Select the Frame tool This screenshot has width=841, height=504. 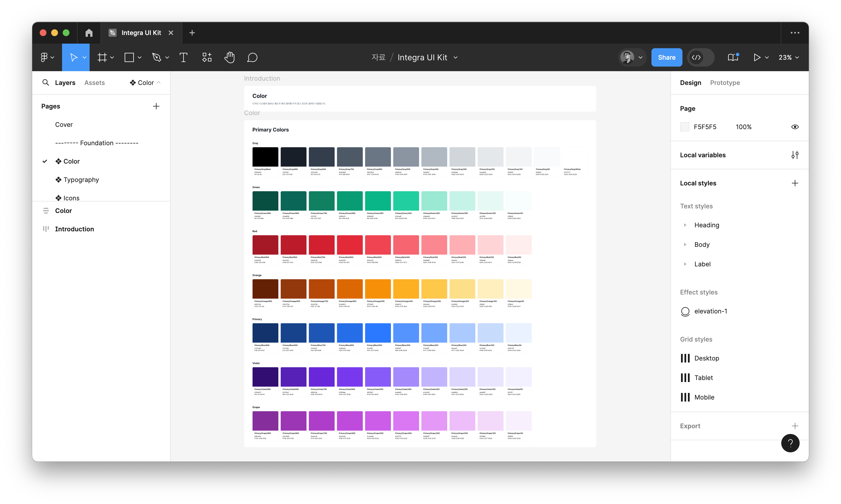tap(102, 57)
